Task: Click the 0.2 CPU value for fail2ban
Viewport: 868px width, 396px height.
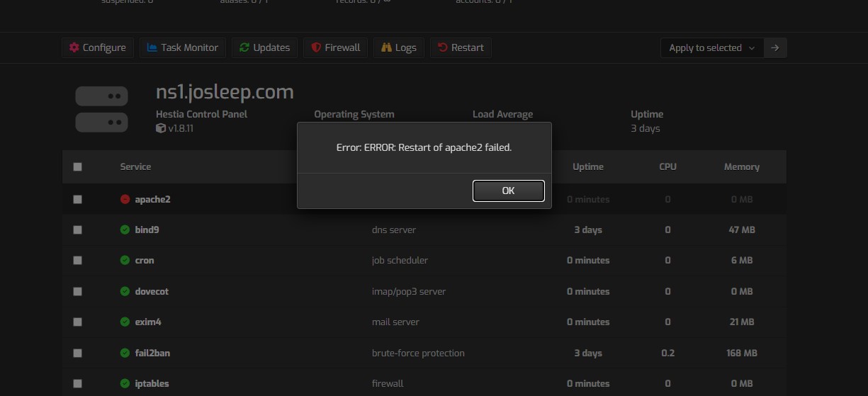Action: [x=667, y=353]
